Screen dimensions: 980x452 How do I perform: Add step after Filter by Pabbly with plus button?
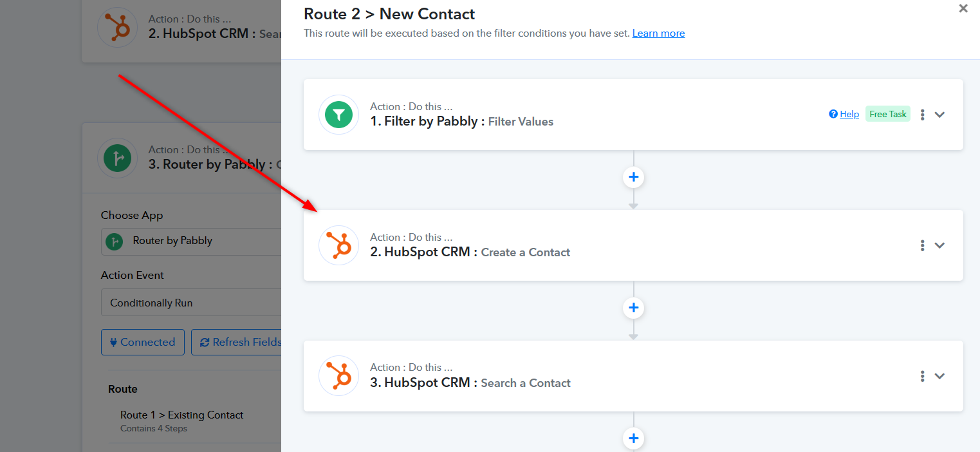[x=633, y=177]
